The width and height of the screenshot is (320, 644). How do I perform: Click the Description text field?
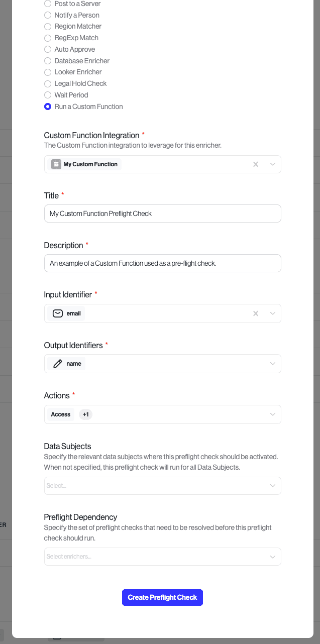point(162,263)
